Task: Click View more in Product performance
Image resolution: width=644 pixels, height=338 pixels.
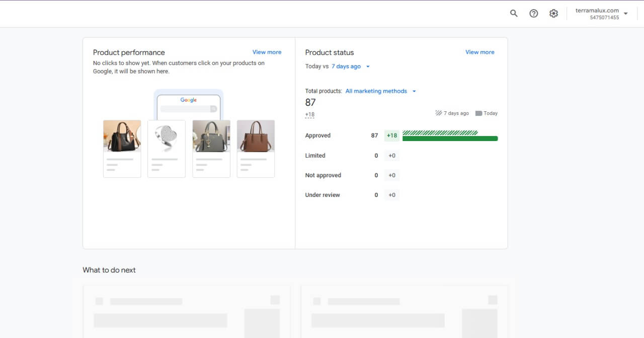Action: 267,52
